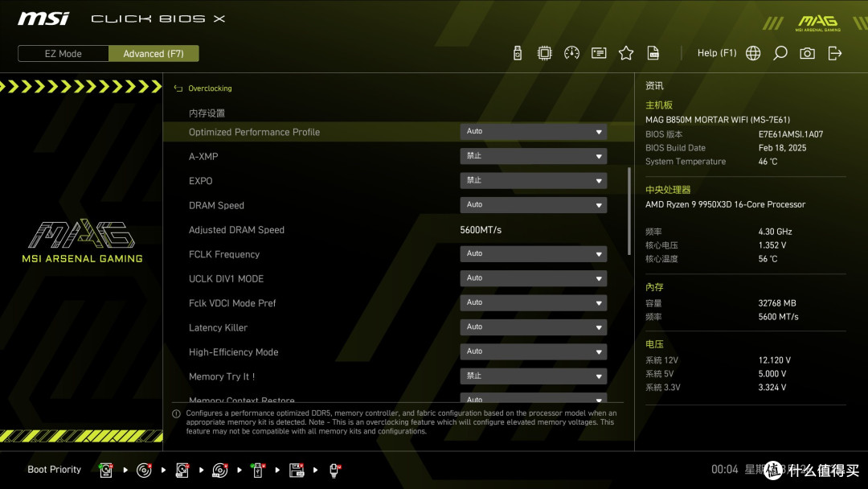Select the USB key boot device
Screen dimensions: 868x489
coord(257,471)
